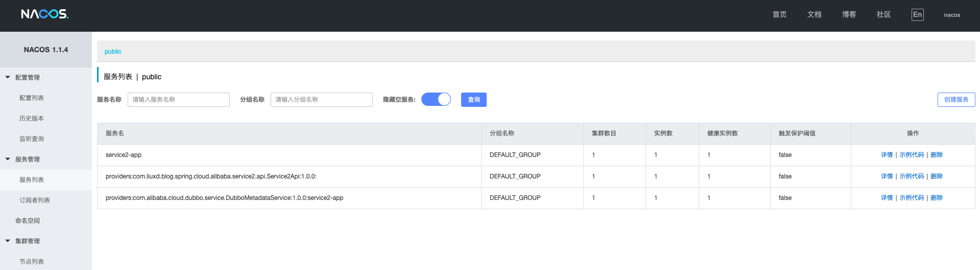Select the public namespace tab
980x270 pixels.
point(113,52)
